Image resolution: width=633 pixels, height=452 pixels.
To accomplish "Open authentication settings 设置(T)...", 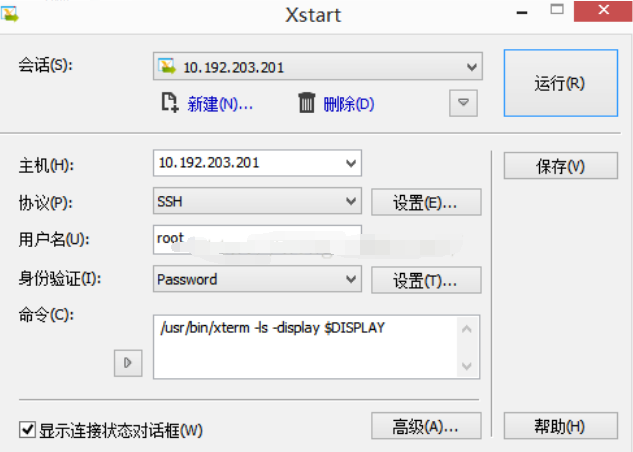I will point(426,280).
